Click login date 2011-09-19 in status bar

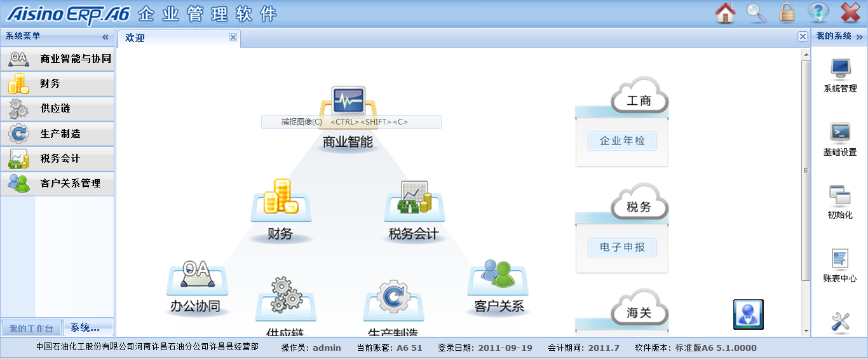pos(505,348)
